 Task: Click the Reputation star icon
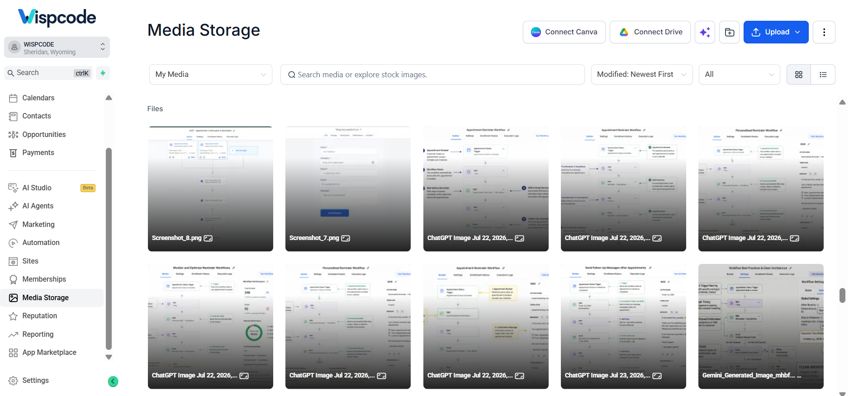(x=13, y=316)
